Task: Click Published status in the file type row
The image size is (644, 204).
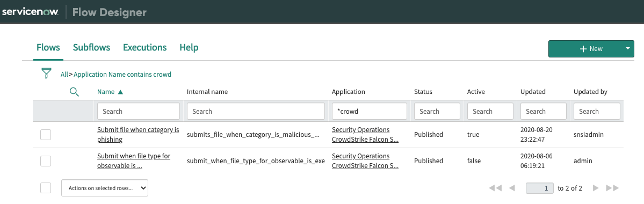Action: tap(429, 161)
